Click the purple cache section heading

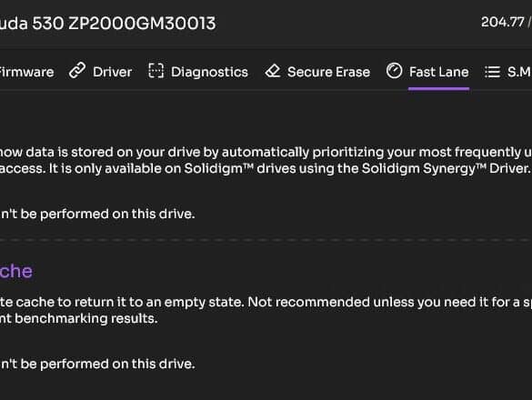point(16,271)
